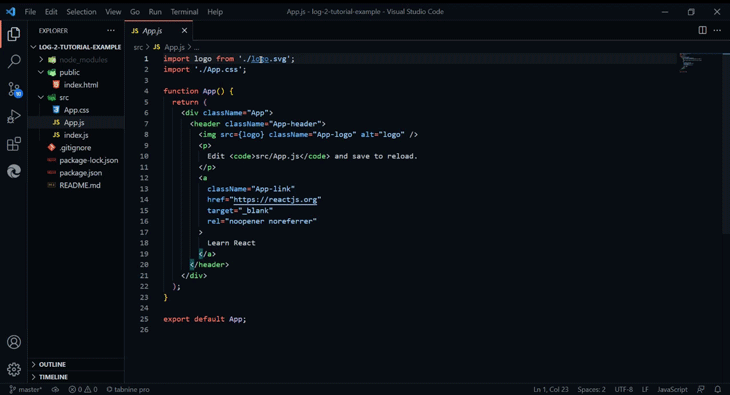
Task: Expand the OUTLINE section
Action: tap(76, 364)
